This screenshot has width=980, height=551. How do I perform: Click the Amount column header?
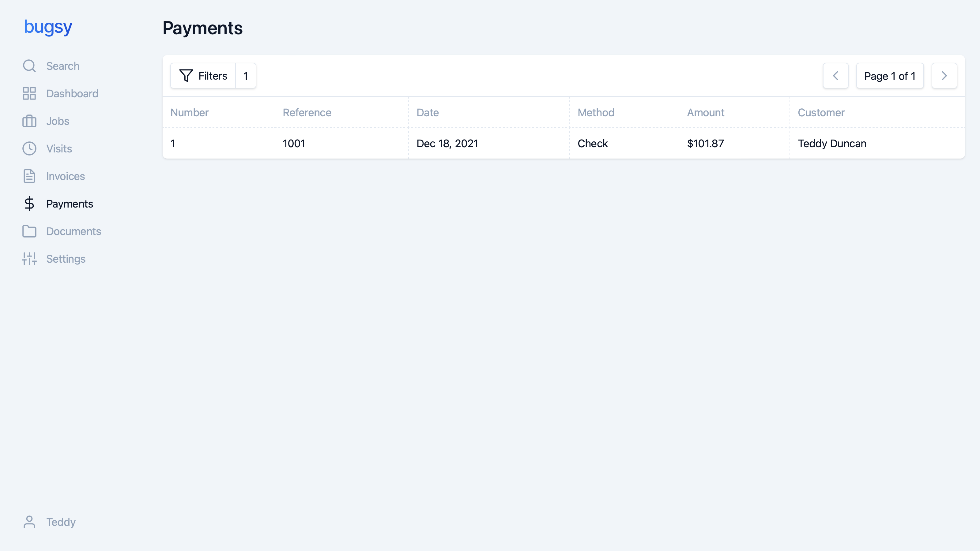[705, 113]
